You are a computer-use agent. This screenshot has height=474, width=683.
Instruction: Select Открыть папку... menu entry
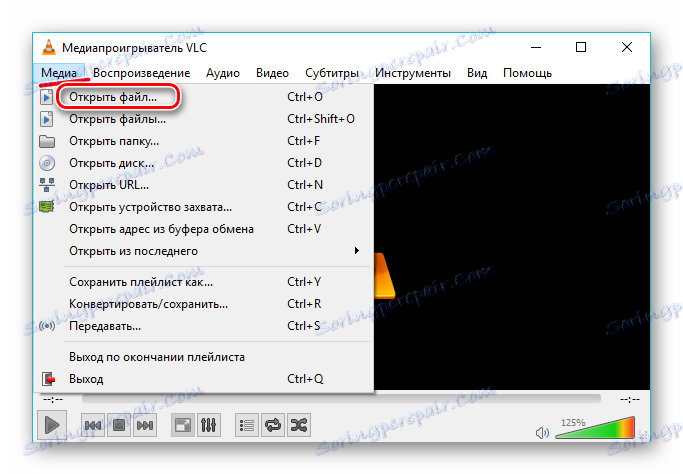[x=204, y=141]
